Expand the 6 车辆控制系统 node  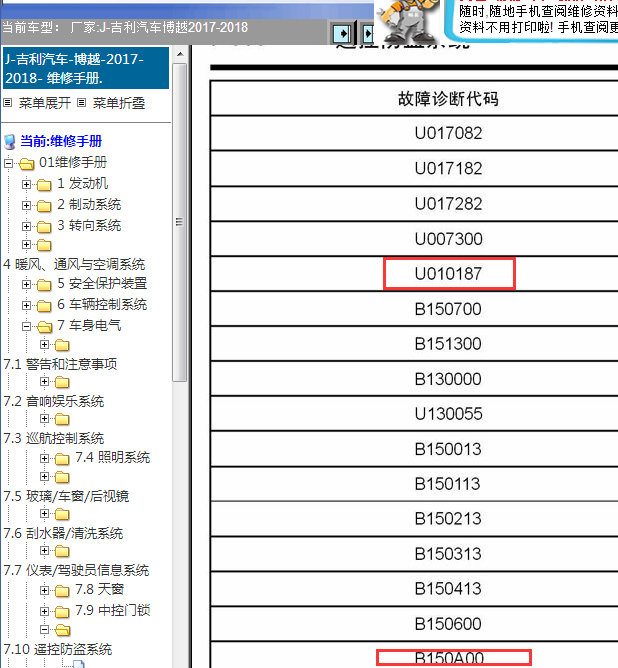tap(26, 305)
